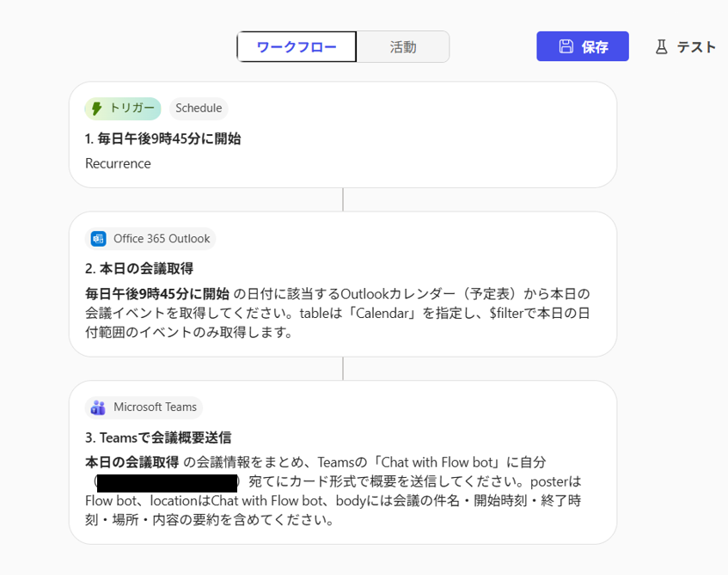Click the Recurrence text in step 1
The height and width of the screenshot is (575, 728).
118,163
